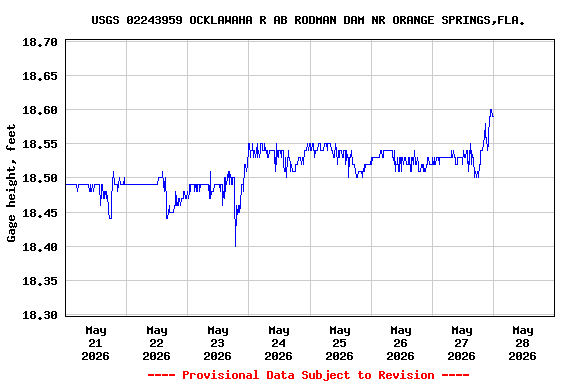Click the May 27 2026 date label
This screenshot has width=576, height=384.
coord(461,343)
